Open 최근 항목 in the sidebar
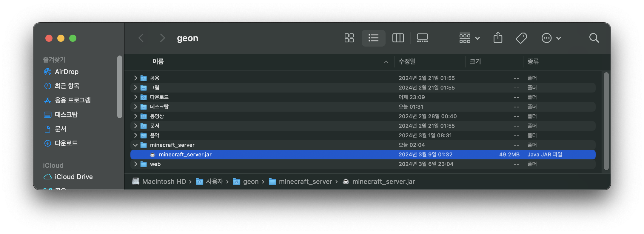Screen dimensions: 644x234 coord(61,86)
